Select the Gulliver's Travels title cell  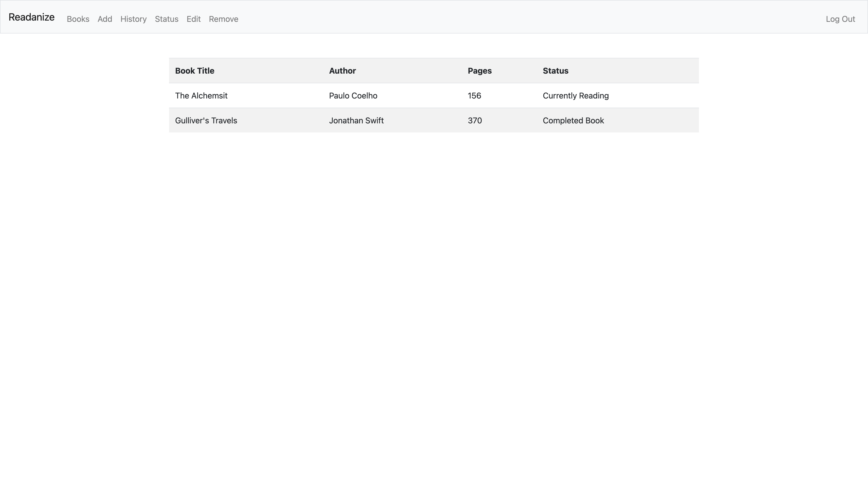pyautogui.click(x=206, y=121)
